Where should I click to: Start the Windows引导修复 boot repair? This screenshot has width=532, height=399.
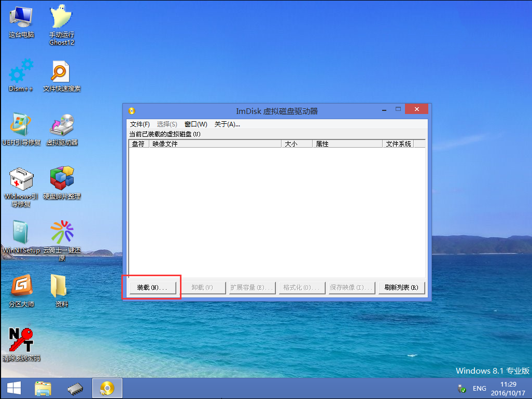[x=20, y=180]
